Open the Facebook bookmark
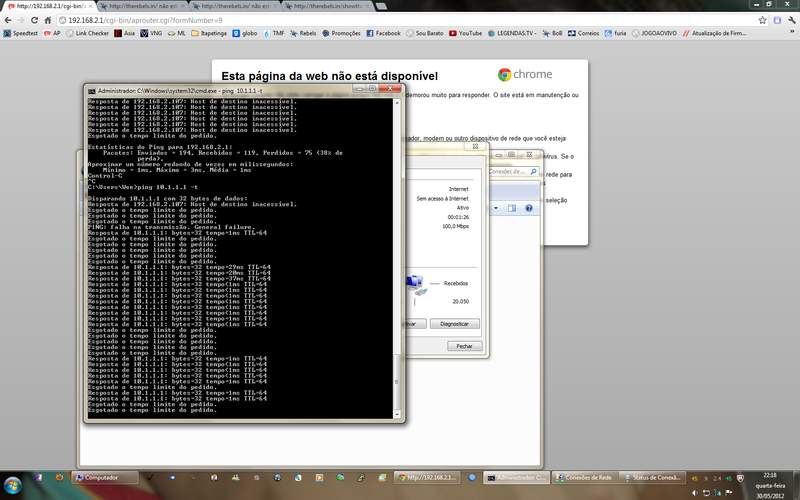This screenshot has height=500, width=800. (x=384, y=33)
